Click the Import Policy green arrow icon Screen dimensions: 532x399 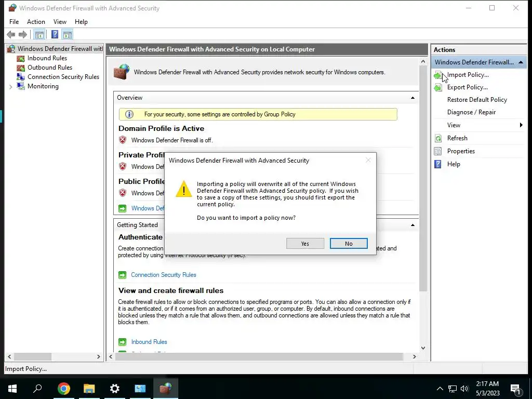point(438,75)
